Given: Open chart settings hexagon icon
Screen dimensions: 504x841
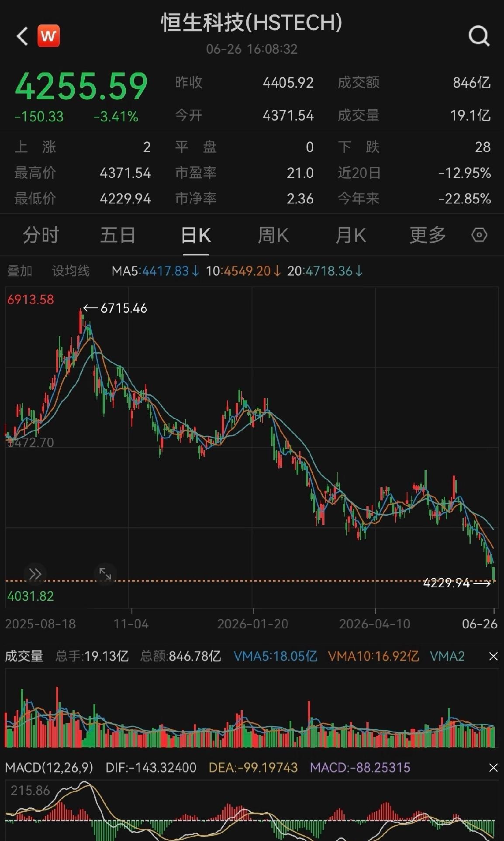Looking at the screenshot, I should pyautogui.click(x=479, y=235).
